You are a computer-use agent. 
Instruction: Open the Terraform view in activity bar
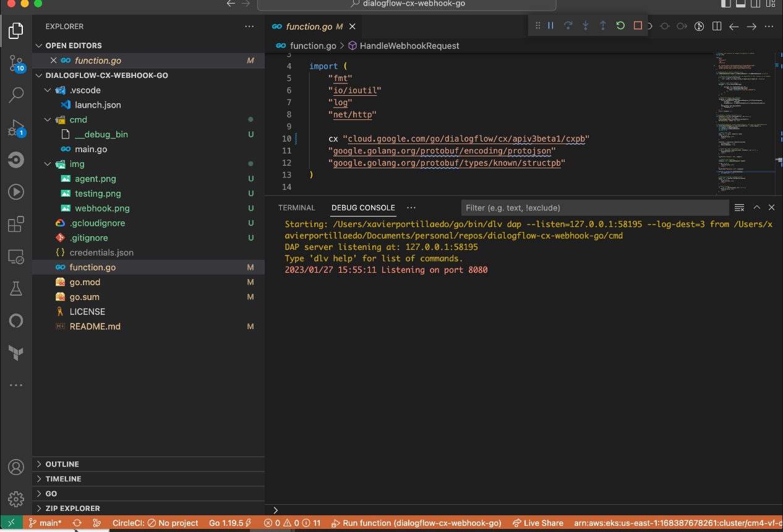[15, 353]
